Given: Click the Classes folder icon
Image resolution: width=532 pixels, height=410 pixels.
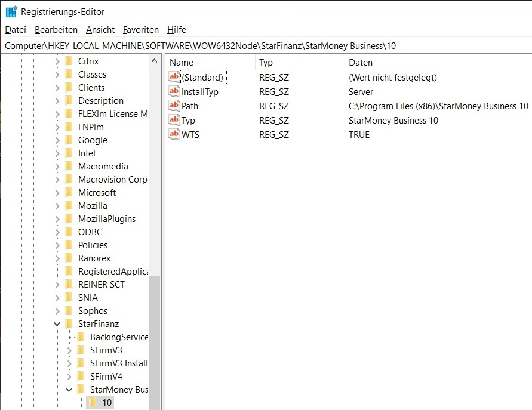Looking at the screenshot, I should (69, 74).
